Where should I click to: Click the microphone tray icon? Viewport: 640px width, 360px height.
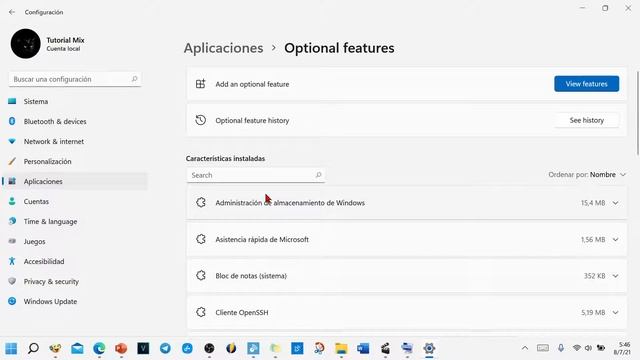(561, 348)
